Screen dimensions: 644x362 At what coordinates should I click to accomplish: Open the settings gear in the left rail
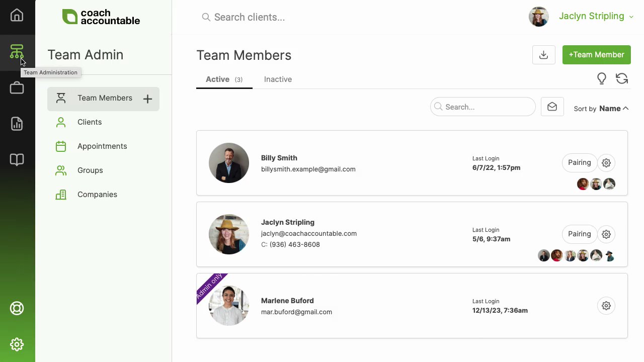17,344
